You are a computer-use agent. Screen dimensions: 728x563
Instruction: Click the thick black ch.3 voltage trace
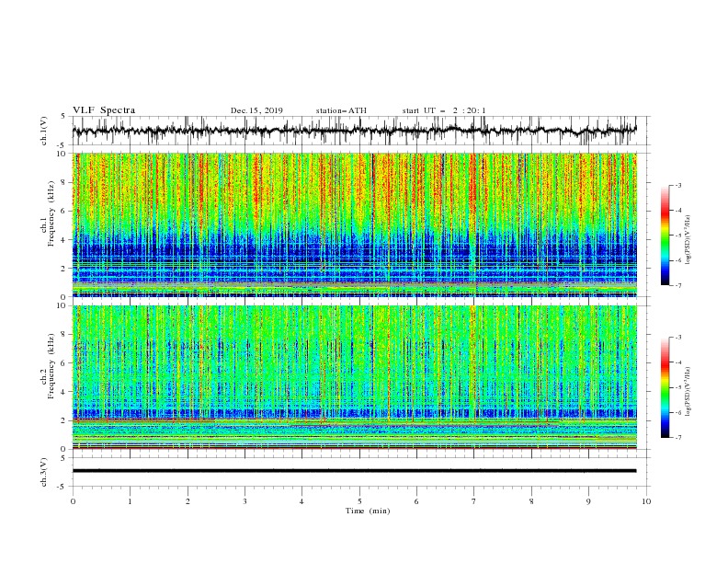355,471
